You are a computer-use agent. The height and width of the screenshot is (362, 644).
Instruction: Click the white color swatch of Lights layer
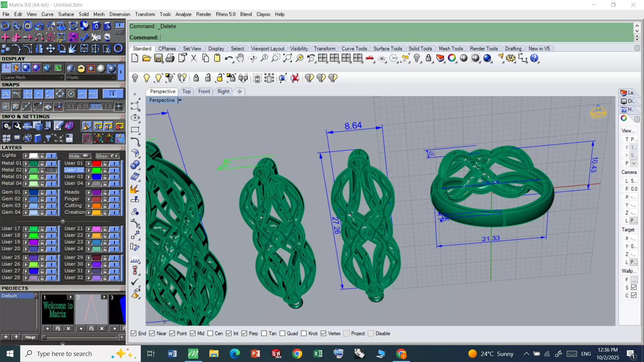(x=34, y=156)
